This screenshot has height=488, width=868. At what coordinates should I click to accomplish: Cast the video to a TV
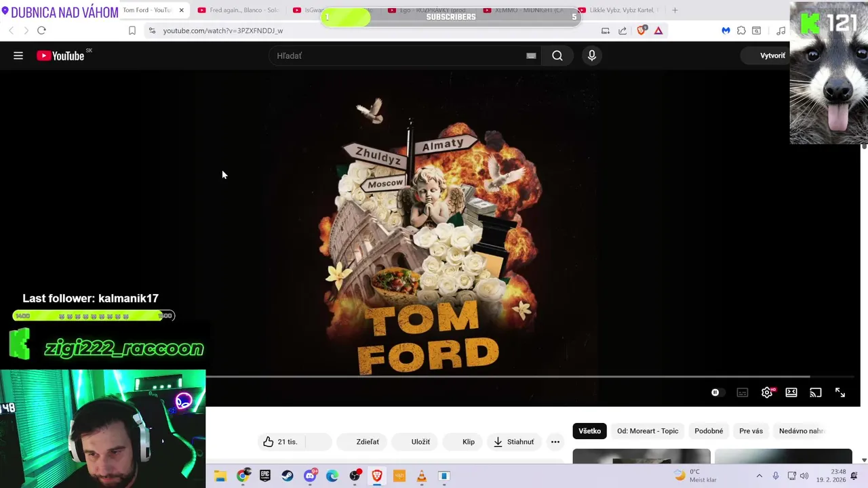pos(816,392)
